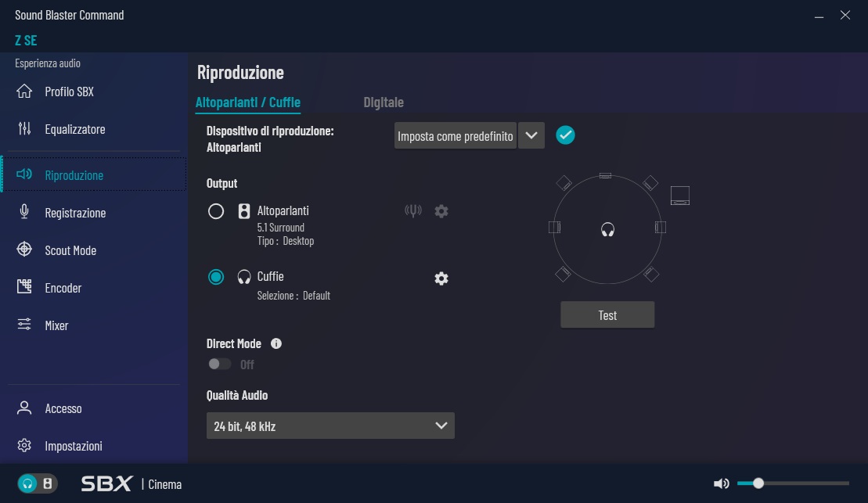Image resolution: width=868 pixels, height=503 pixels.
Task: Click the Registrazione microphone icon
Action: tap(24, 212)
